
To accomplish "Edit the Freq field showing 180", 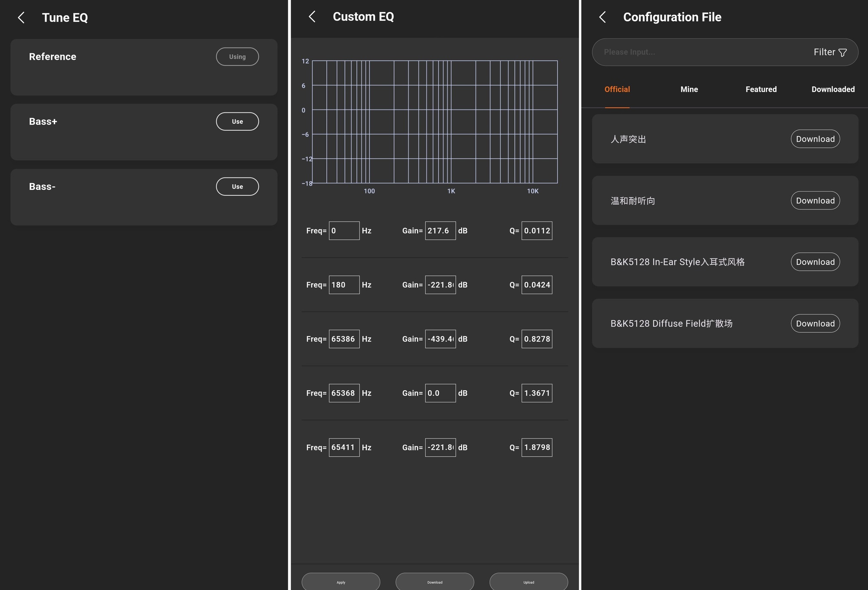I will click(x=344, y=285).
